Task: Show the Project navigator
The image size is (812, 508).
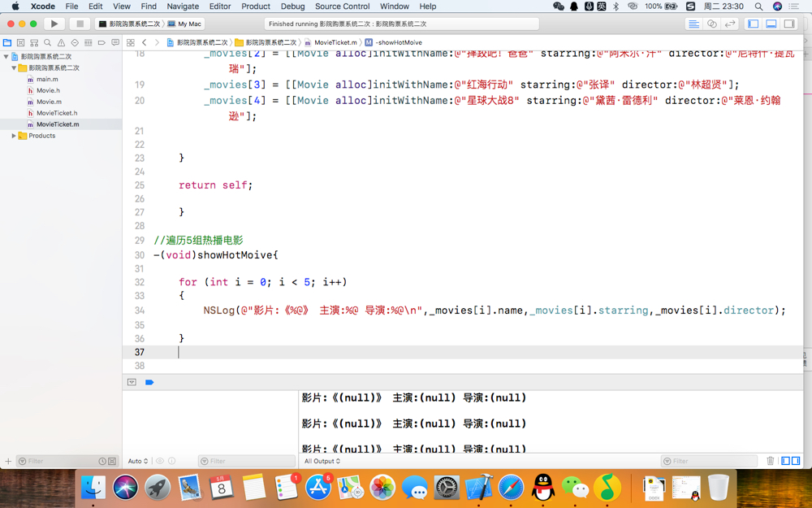Action: click(7, 42)
